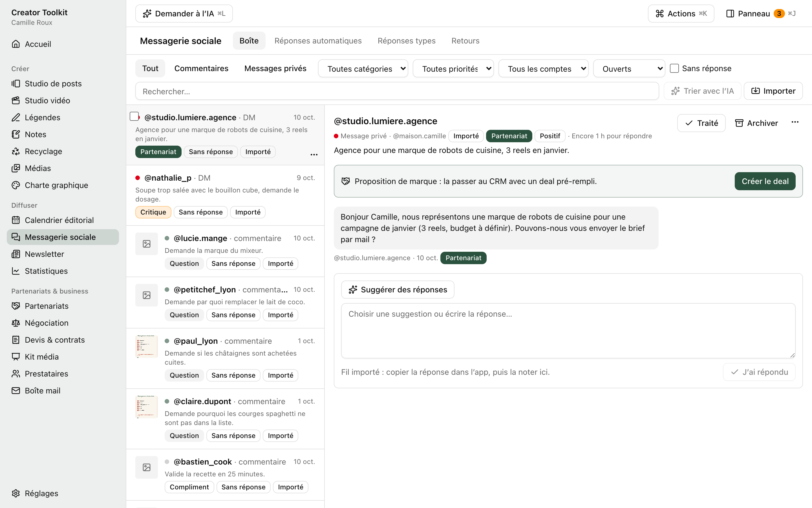This screenshot has height=508, width=812.
Task: Open Studio de posts in sidebar
Action: (x=63, y=83)
